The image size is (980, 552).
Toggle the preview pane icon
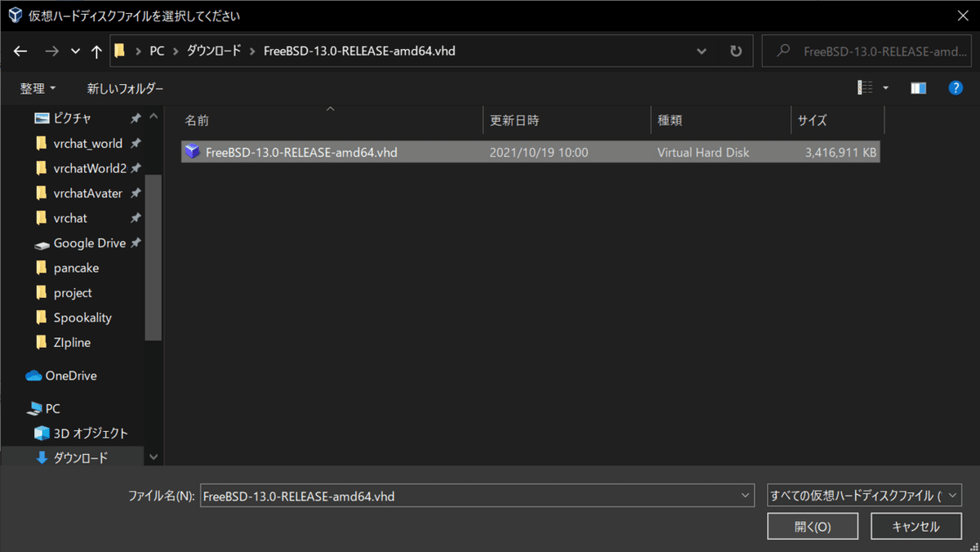tap(918, 88)
